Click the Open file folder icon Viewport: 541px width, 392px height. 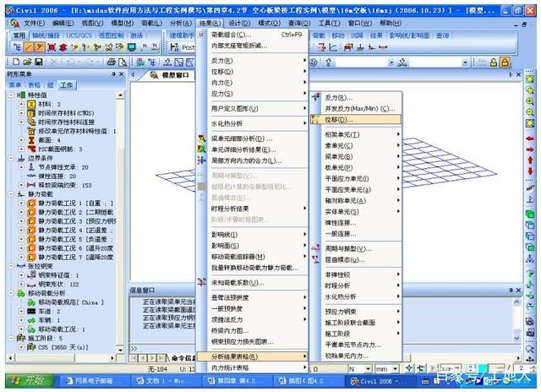tap(27, 62)
